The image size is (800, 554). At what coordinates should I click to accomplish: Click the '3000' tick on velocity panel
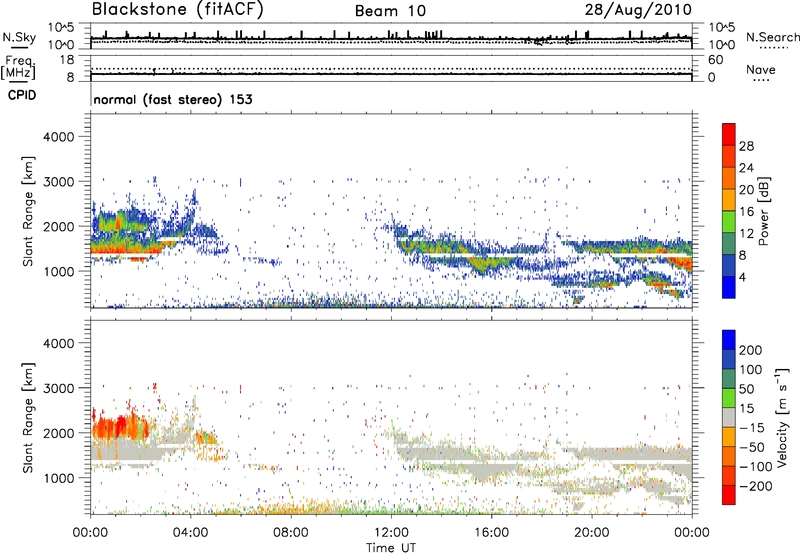pyautogui.click(x=59, y=388)
